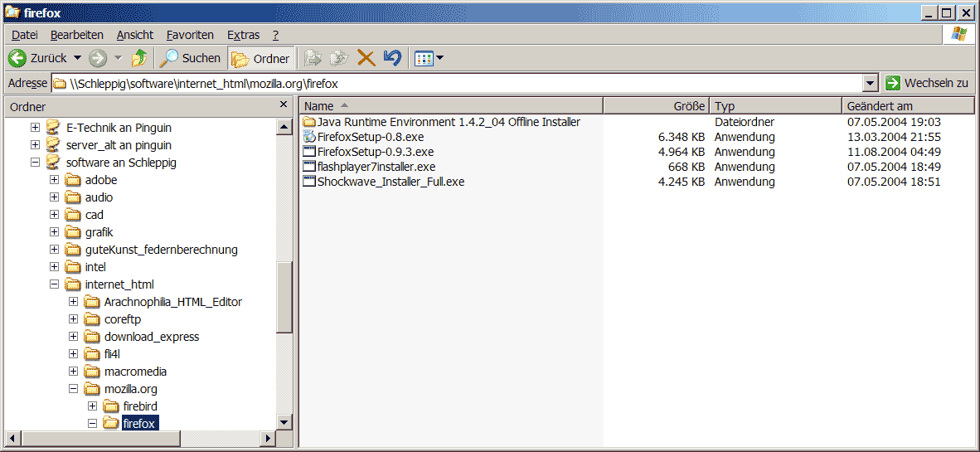This screenshot has width=980, height=452.
Task: Close the Ordner folder pane
Action: (283, 104)
